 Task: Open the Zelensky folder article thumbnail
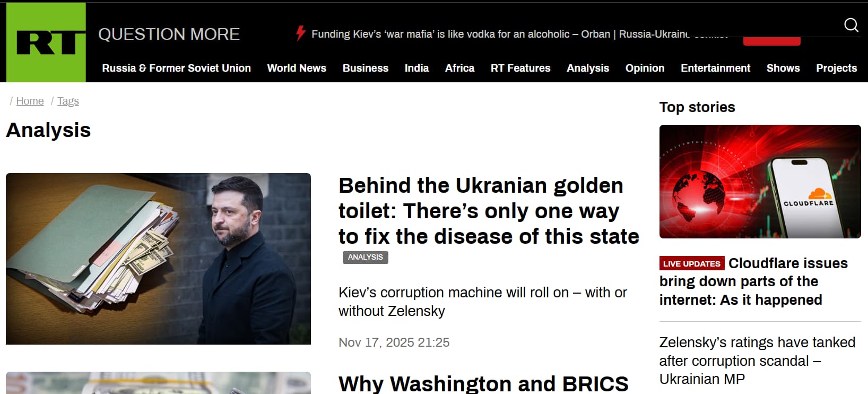point(158,259)
